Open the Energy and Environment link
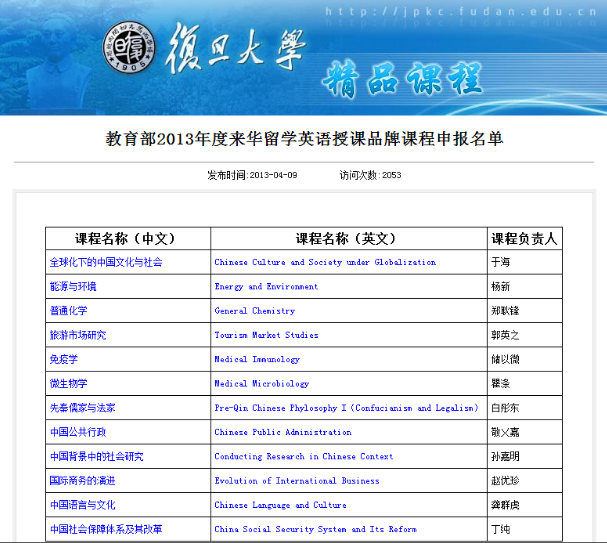This screenshot has height=543, width=607. click(266, 286)
